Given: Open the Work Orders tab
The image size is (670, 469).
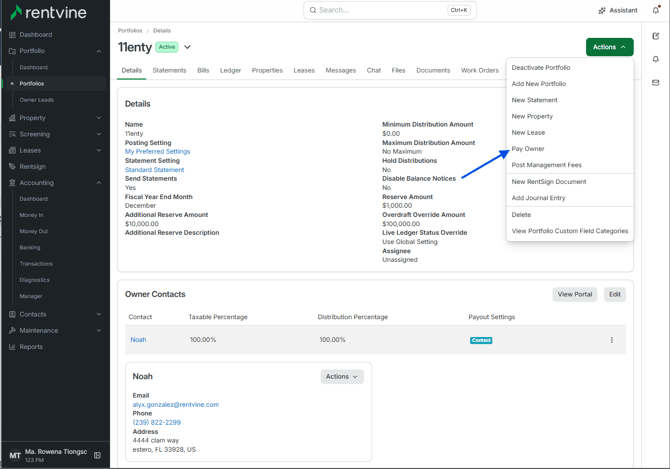Looking at the screenshot, I should tap(479, 70).
